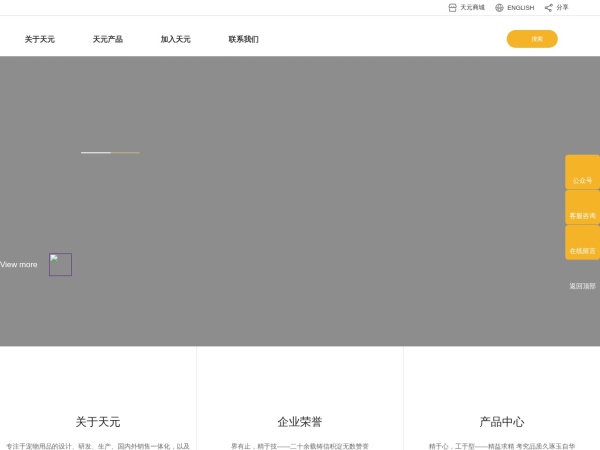Open the 企业荣誉 section card

tap(300, 421)
